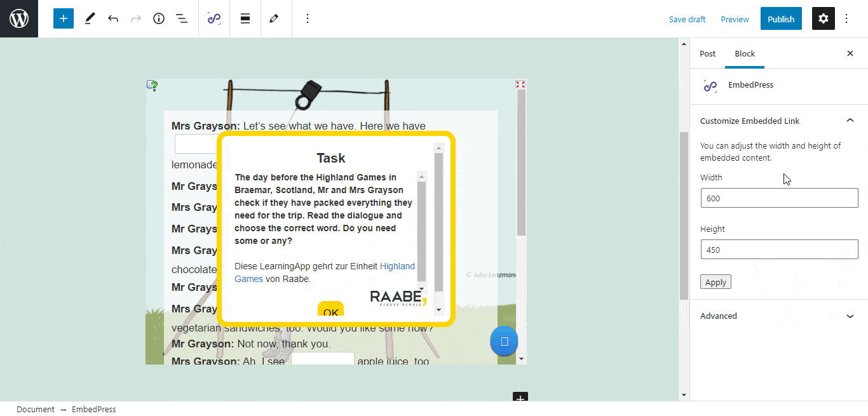The height and width of the screenshot is (416, 868).
Task: Click the EmbedPress block type icon
Action: (x=214, y=18)
